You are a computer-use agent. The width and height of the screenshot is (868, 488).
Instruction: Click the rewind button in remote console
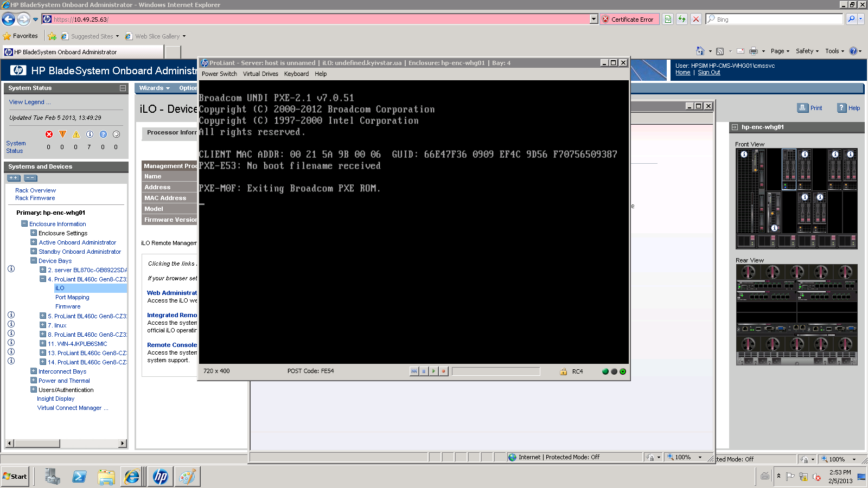click(414, 371)
